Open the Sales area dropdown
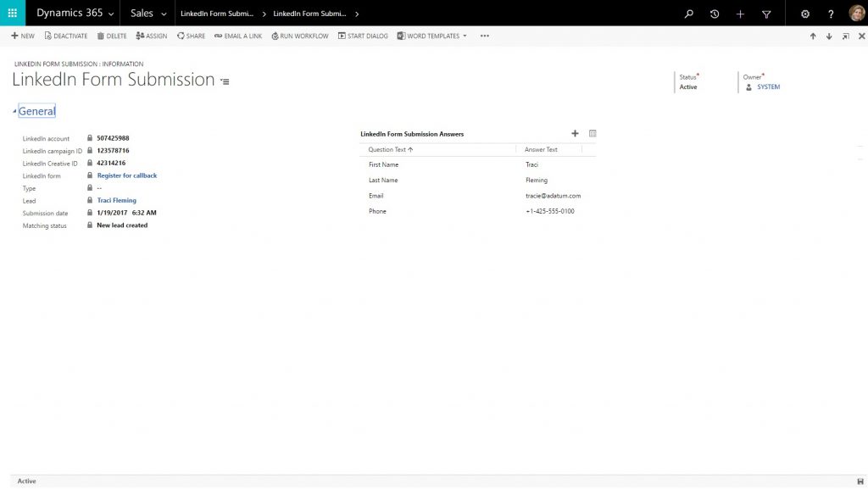The width and height of the screenshot is (868, 489). click(147, 14)
